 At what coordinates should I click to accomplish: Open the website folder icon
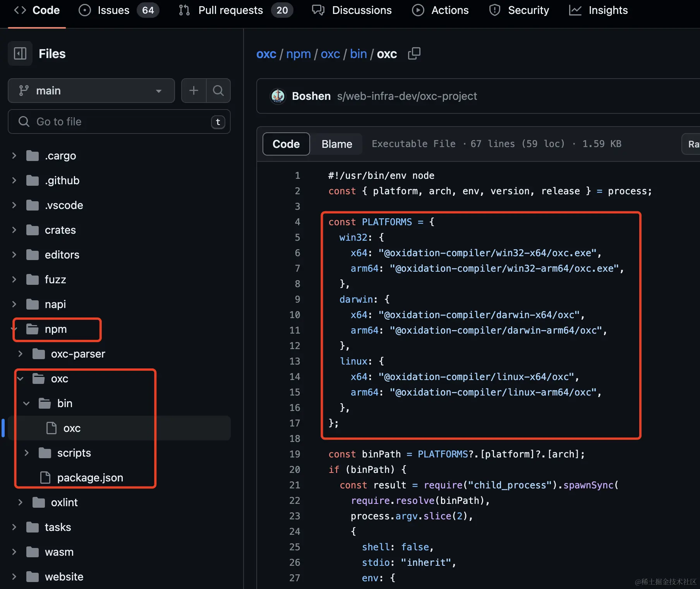(33, 577)
